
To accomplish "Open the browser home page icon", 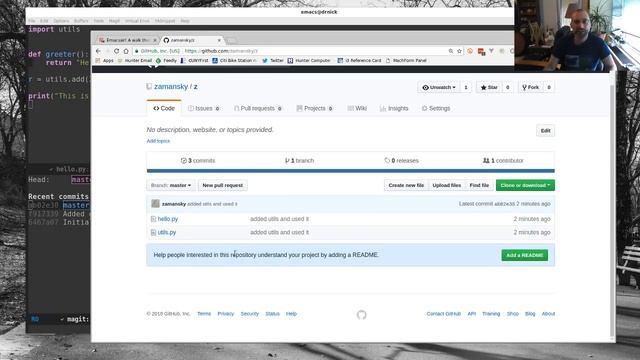I will (126, 51).
